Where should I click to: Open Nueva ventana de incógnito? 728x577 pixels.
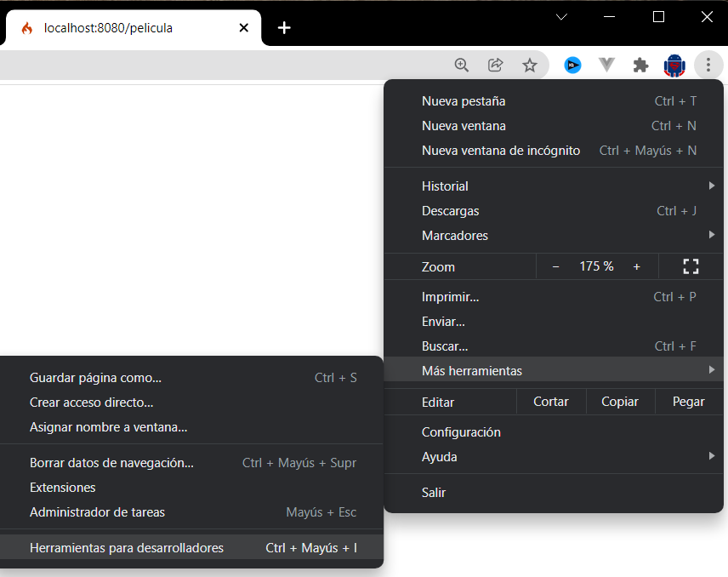coord(501,150)
